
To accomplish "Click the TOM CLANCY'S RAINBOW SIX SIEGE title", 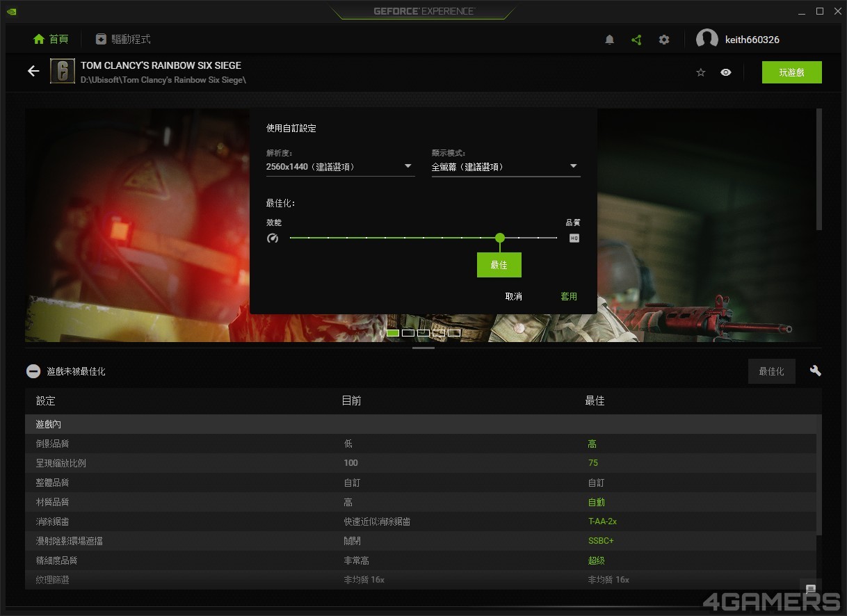I will pyautogui.click(x=161, y=65).
